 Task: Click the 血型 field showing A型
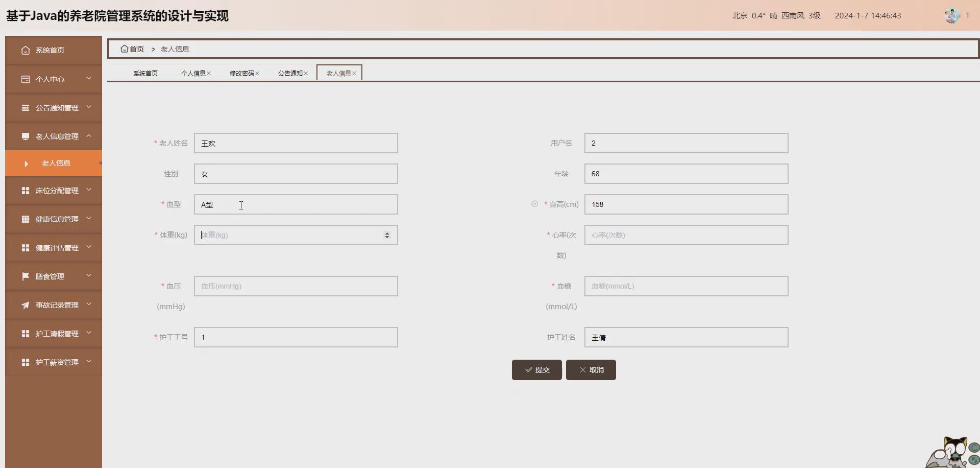pos(296,204)
